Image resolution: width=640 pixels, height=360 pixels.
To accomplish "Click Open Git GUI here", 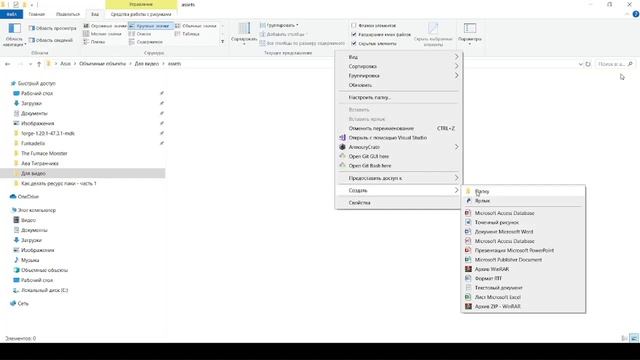I will coord(398,156).
